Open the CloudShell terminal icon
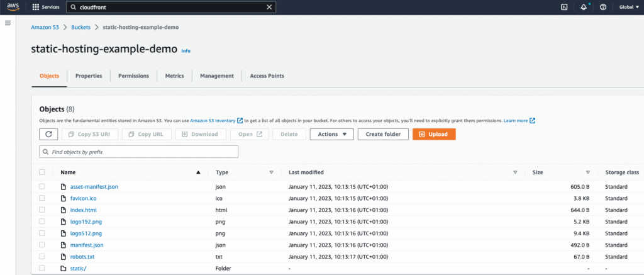Screen dimensions: 644x275 pos(564,7)
